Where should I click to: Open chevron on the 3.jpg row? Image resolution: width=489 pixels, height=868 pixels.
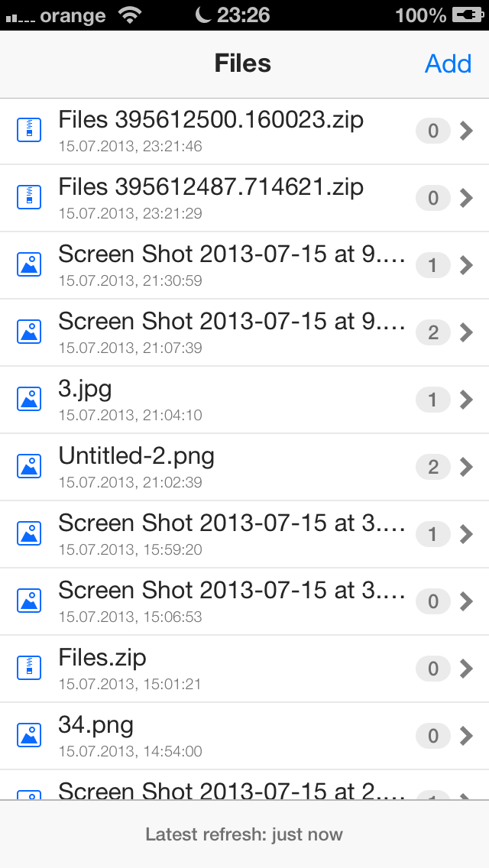[466, 400]
